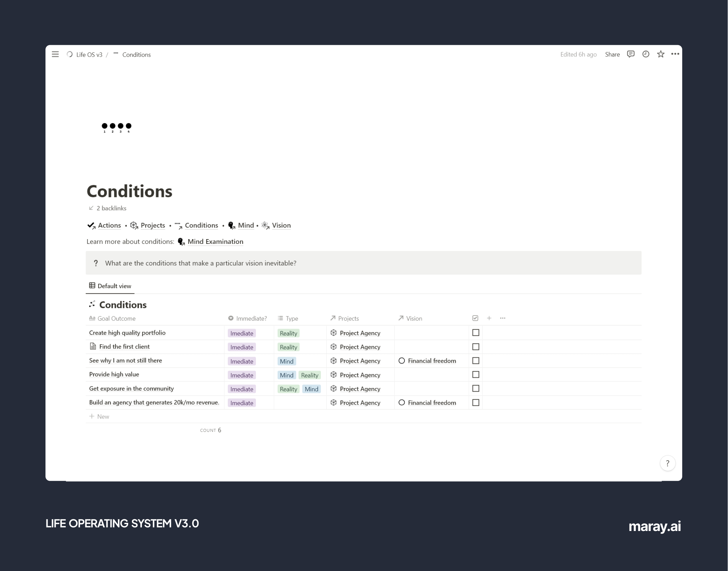728x571 pixels.
Task: Open the checkbox column header menu
Action: [475, 318]
